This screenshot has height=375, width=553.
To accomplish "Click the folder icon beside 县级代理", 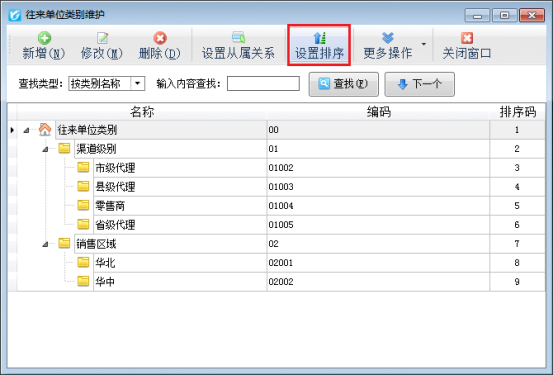I will click(83, 186).
